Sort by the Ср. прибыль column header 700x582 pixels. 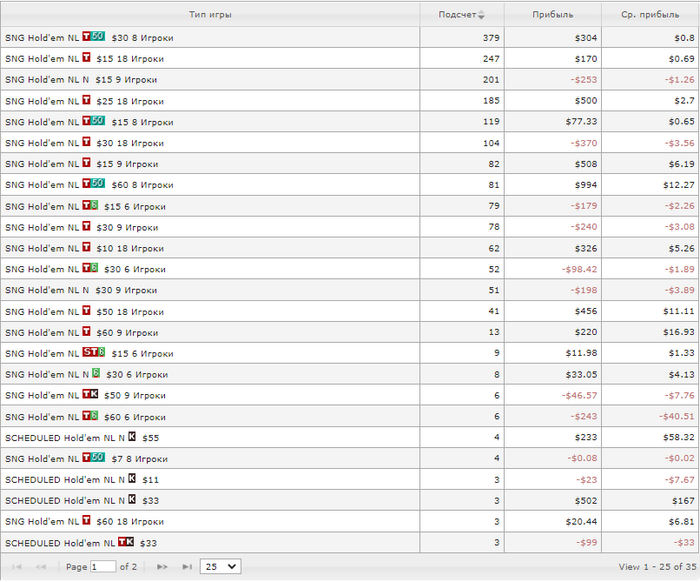click(650, 15)
